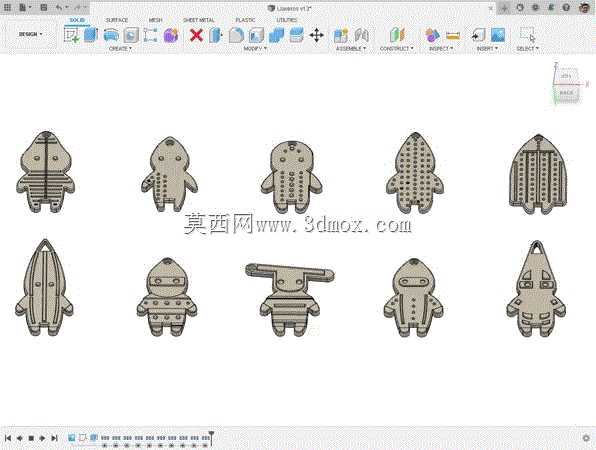Viewport: 596px width, 450px height.
Task: Select the sketch feature in the timeline
Action: point(82,438)
